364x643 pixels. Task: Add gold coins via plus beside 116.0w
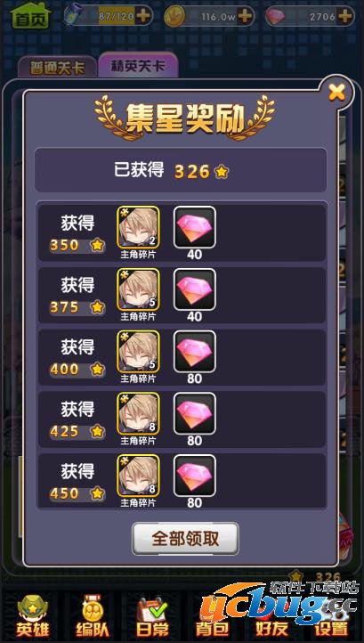coord(245,16)
